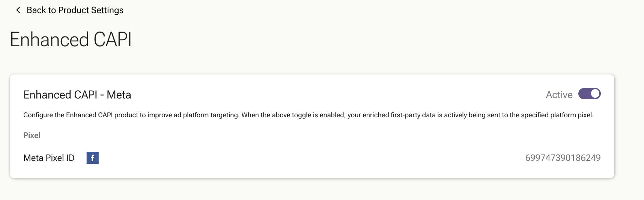Click the white knob of Active switch

pyautogui.click(x=595, y=94)
